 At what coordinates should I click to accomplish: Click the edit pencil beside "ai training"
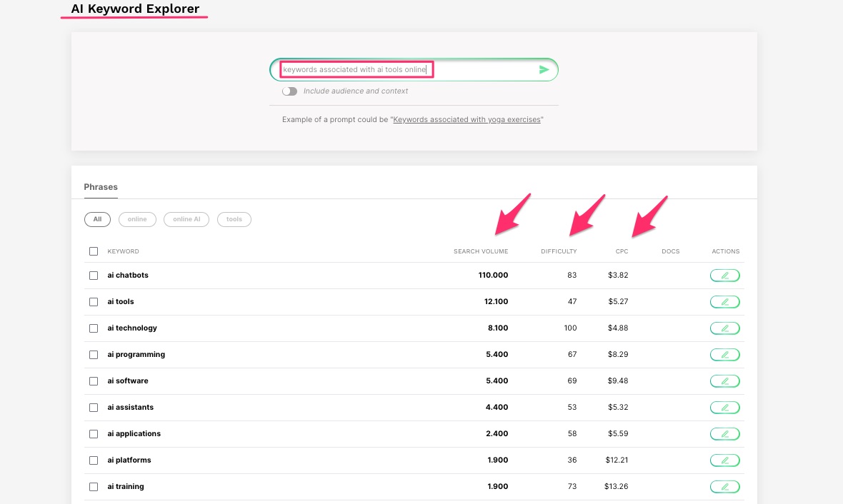tap(724, 486)
